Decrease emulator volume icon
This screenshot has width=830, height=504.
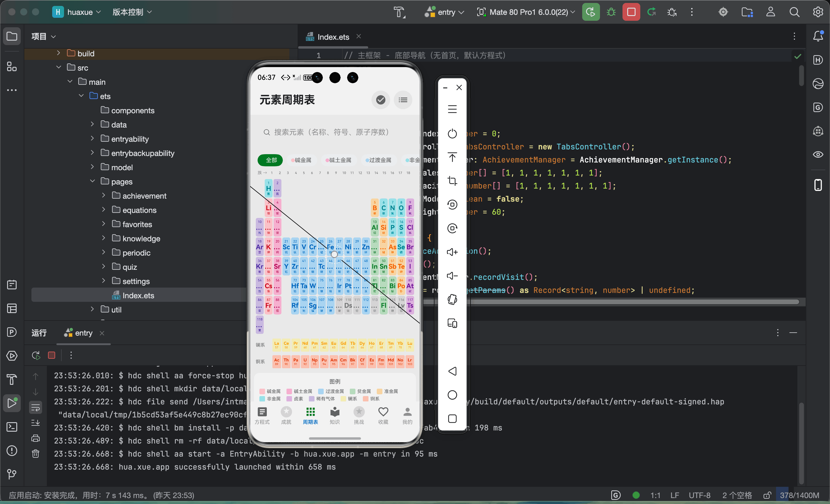click(452, 276)
